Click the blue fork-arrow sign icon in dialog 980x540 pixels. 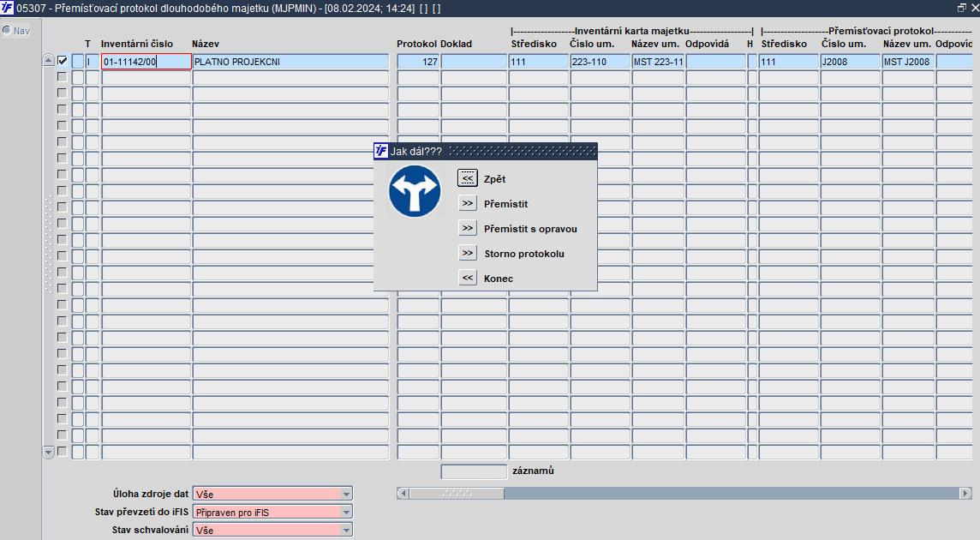point(415,191)
